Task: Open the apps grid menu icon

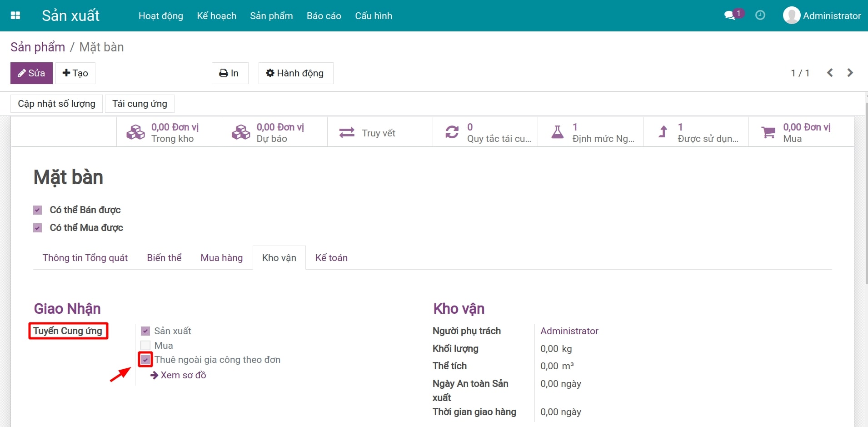Action: (x=15, y=15)
